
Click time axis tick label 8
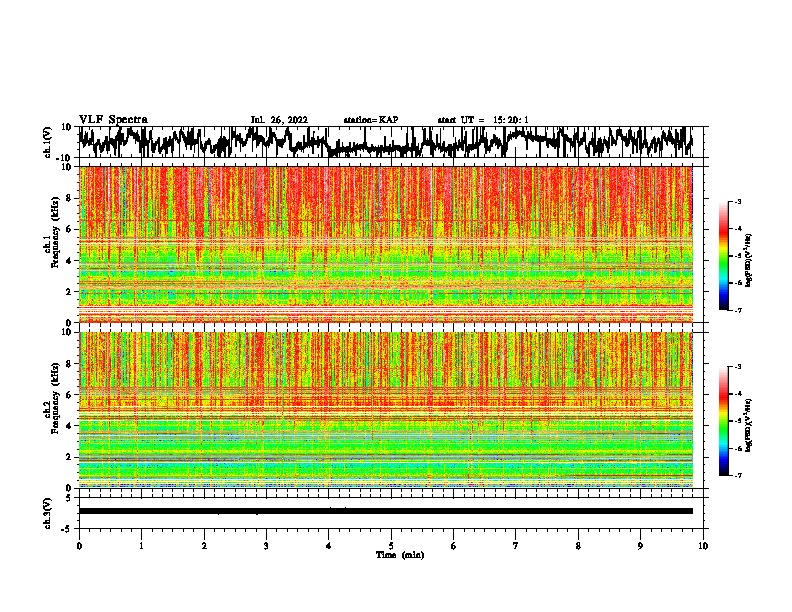click(578, 546)
